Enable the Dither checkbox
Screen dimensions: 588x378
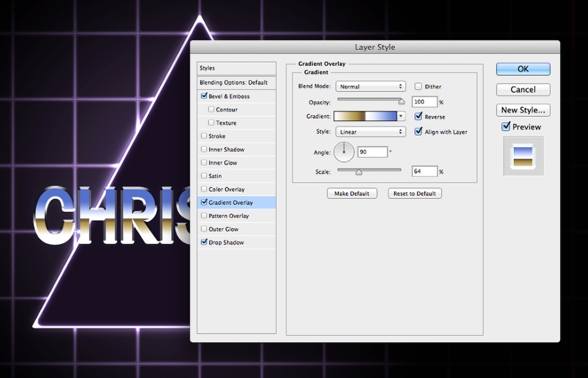click(x=418, y=86)
